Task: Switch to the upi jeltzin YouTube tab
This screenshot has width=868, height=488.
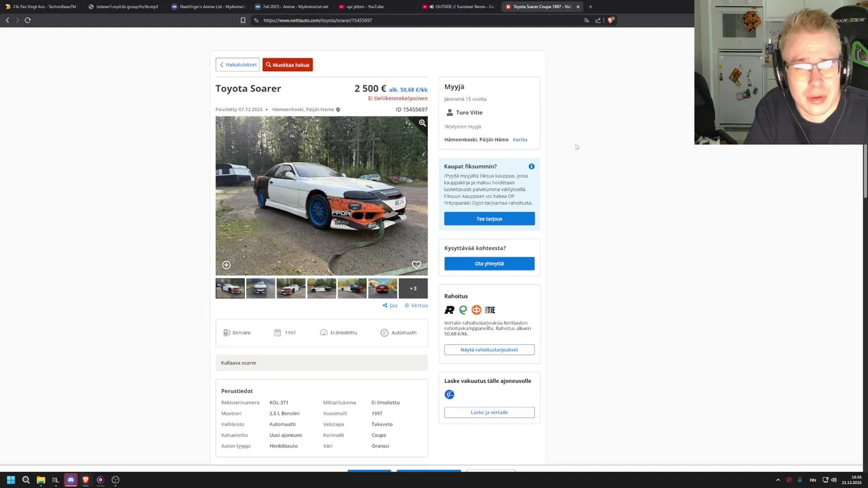Action: (374, 7)
